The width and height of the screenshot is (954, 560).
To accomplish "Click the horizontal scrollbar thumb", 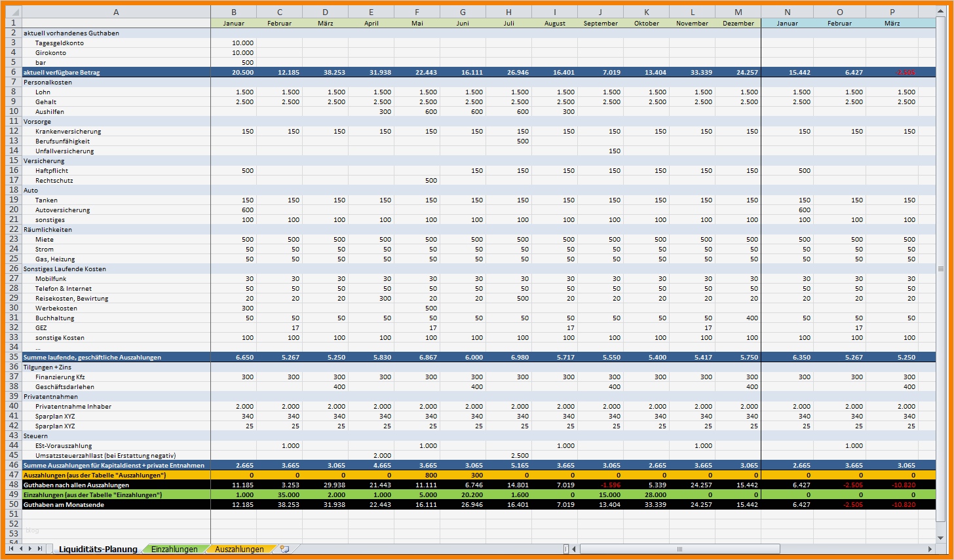I will 679,549.
